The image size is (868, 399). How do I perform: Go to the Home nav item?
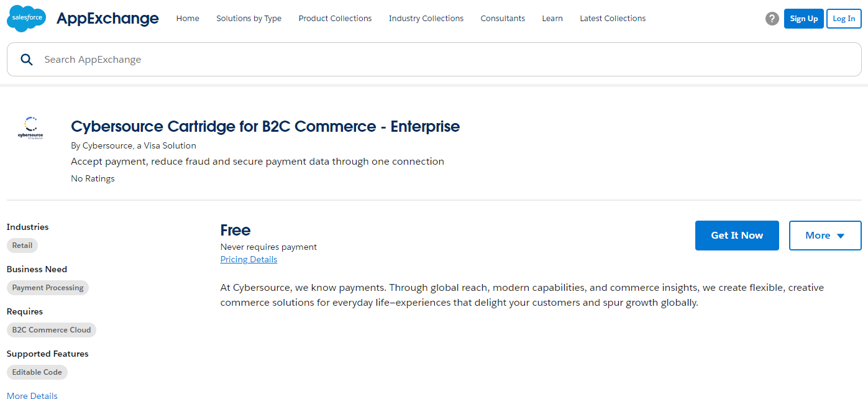[x=188, y=19]
